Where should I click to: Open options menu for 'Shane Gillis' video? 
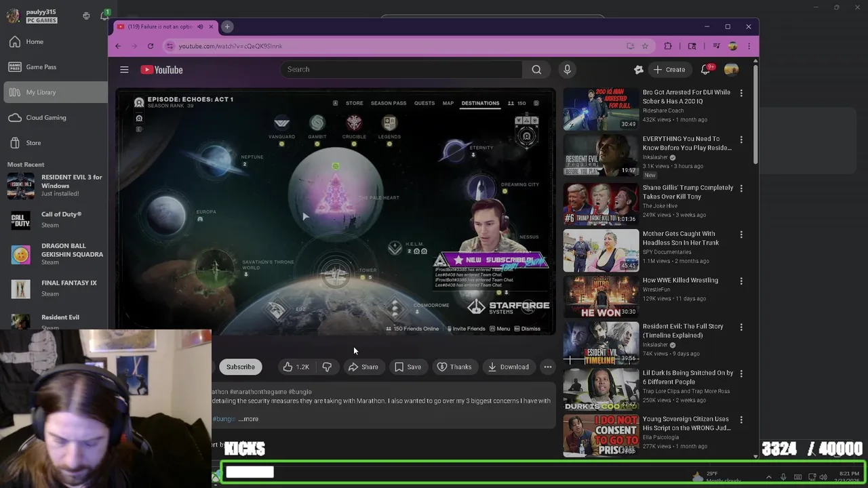click(x=741, y=188)
